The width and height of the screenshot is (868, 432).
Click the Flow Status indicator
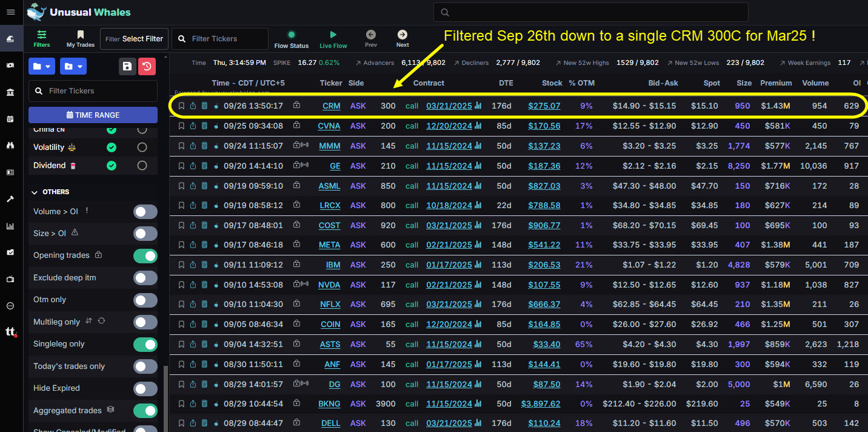(292, 39)
